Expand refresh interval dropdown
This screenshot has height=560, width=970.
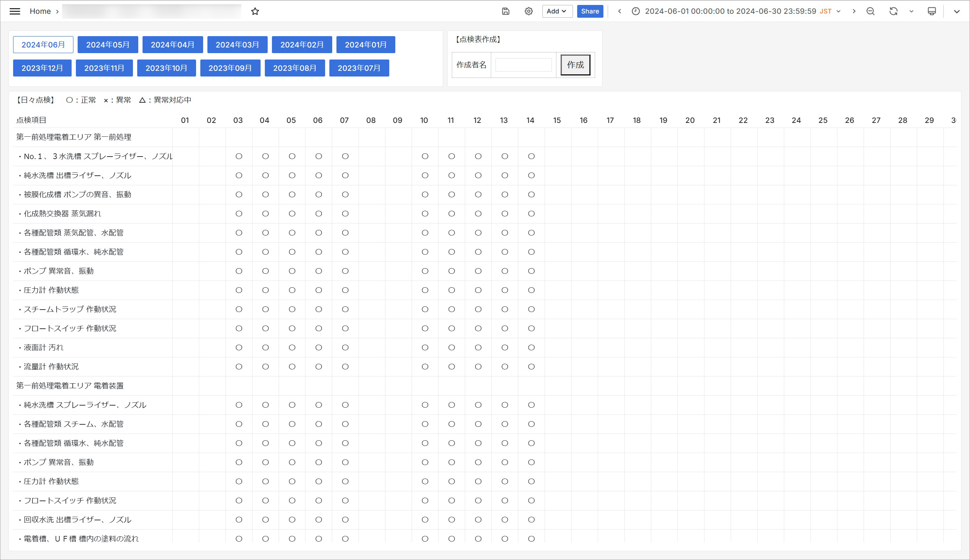911,11
